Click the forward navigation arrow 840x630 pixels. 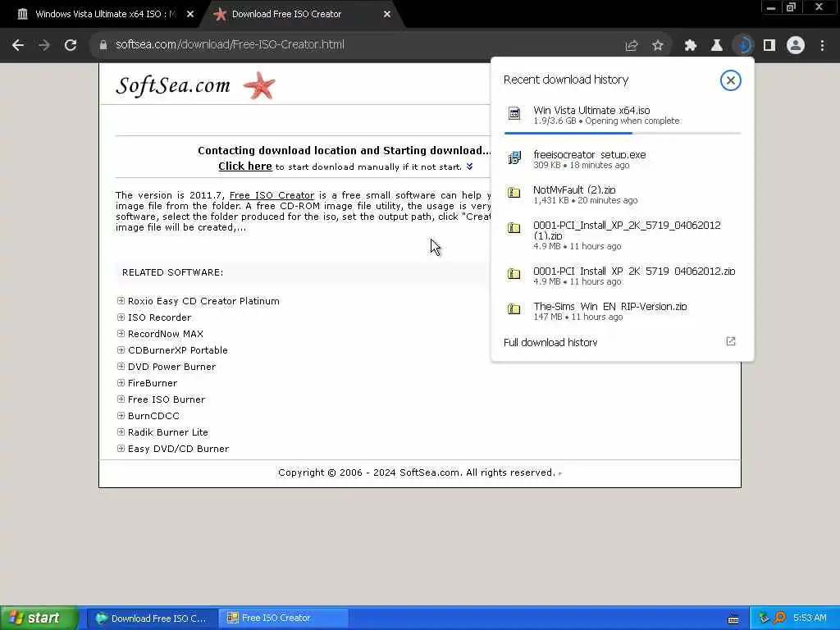click(44, 45)
